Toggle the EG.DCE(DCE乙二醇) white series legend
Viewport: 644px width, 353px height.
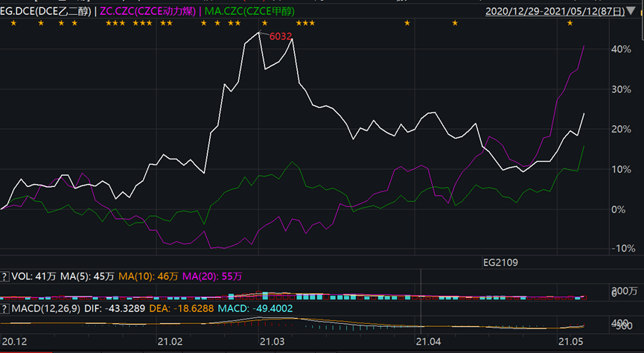click(45, 11)
